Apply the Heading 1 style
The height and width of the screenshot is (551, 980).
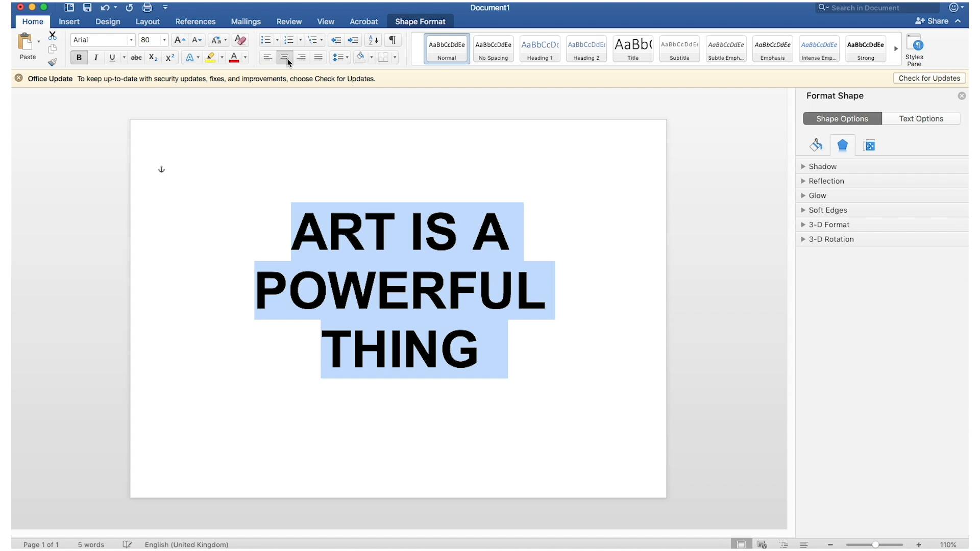coord(540,49)
